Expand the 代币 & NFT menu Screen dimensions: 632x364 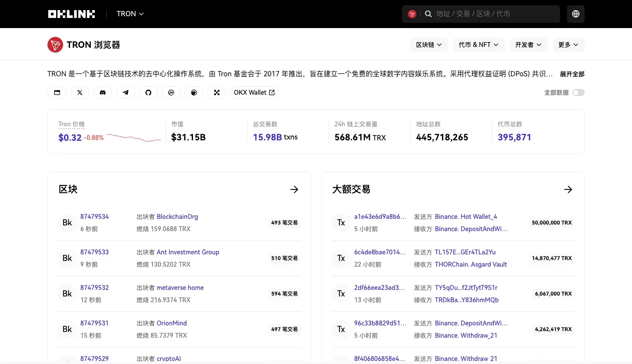tap(479, 45)
